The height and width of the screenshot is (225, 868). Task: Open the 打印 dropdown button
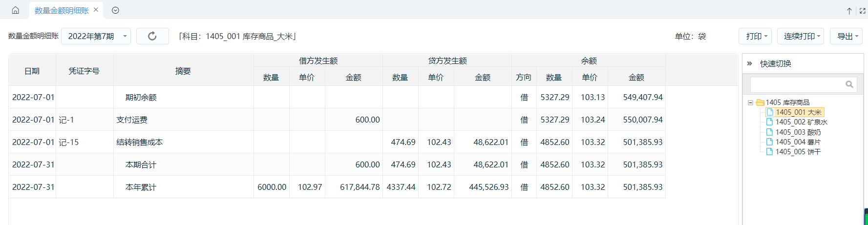755,36
